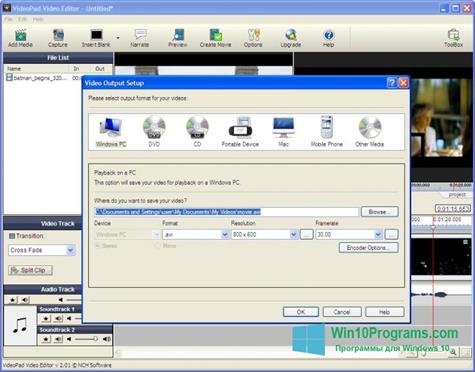Expand the Format dropdown showing .avi
The height and width of the screenshot is (372, 475).
[196, 235]
